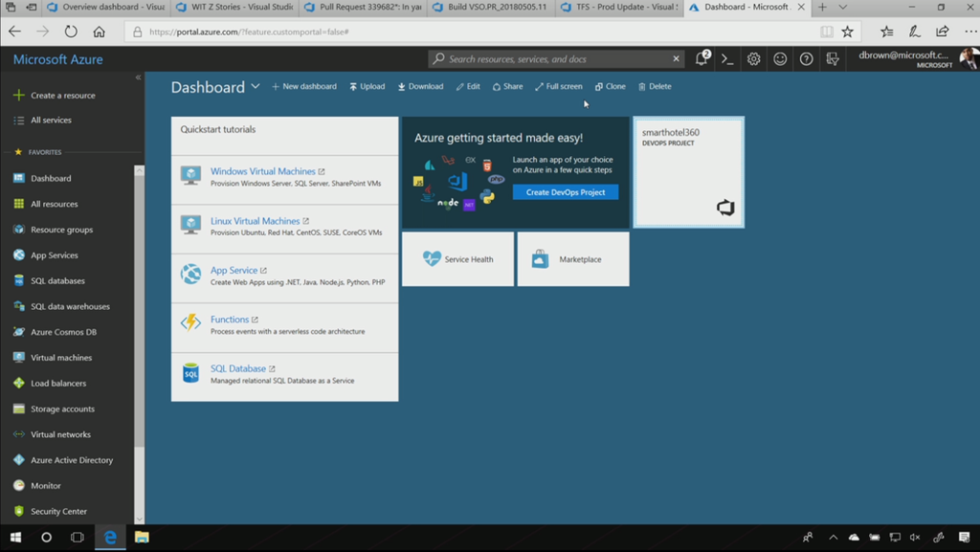Open the Marketplace shopping bag tile
The image size is (980, 552).
[541, 259]
